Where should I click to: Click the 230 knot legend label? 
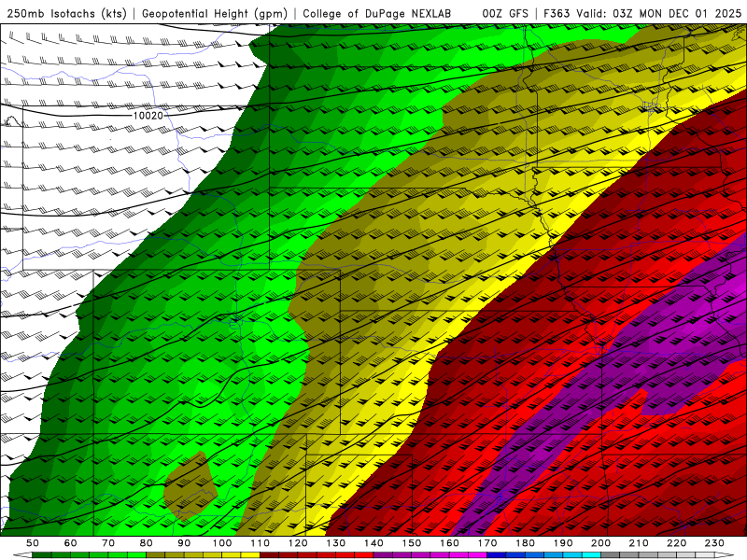tap(714, 543)
